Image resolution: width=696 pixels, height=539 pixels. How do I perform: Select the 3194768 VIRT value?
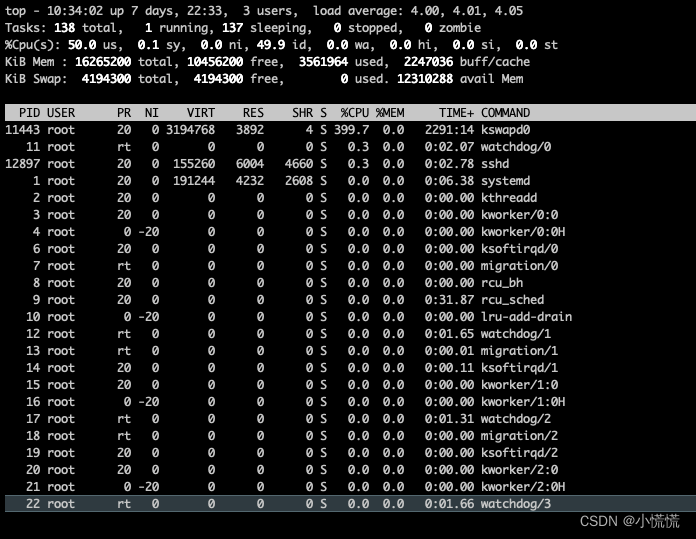pos(190,130)
